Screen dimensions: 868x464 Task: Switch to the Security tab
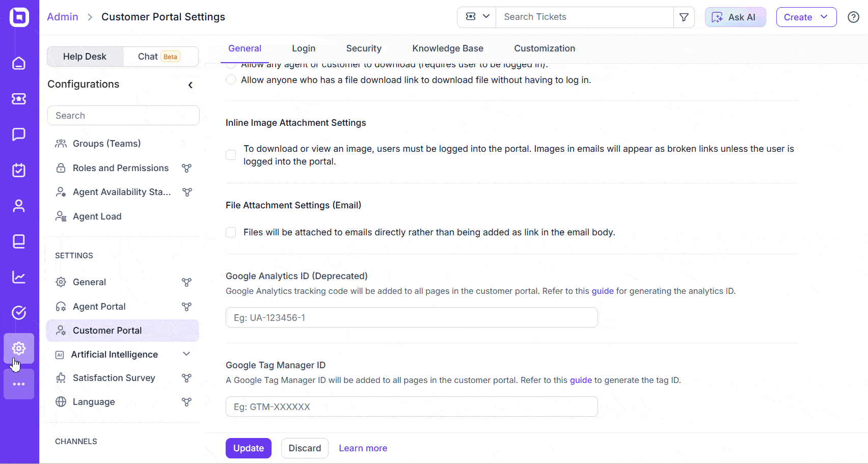[364, 48]
